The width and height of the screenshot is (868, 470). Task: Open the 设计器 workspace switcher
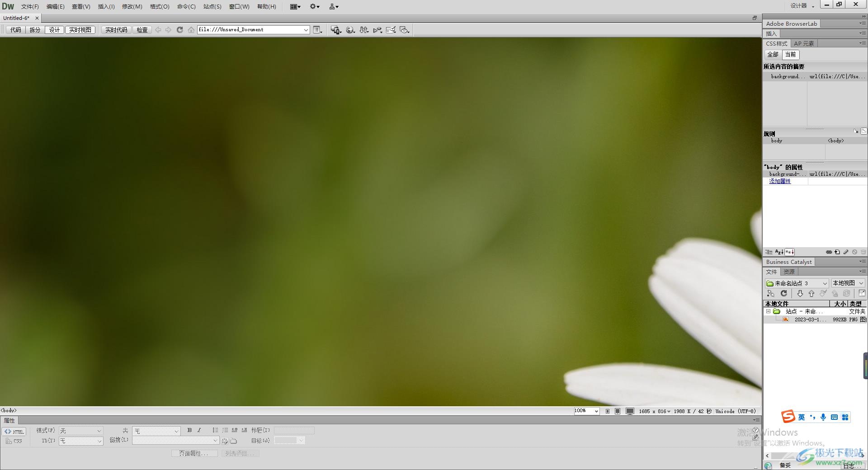pos(802,6)
